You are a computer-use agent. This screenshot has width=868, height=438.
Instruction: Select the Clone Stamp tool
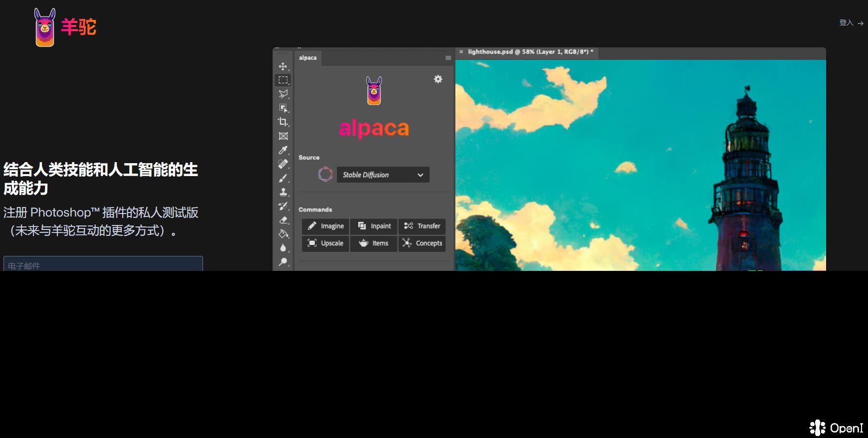[283, 192]
